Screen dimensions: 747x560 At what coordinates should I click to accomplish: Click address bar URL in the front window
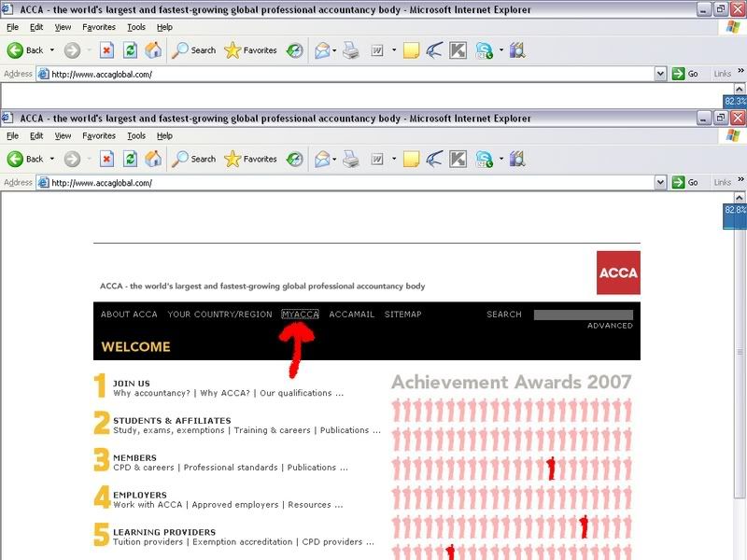pos(102,183)
